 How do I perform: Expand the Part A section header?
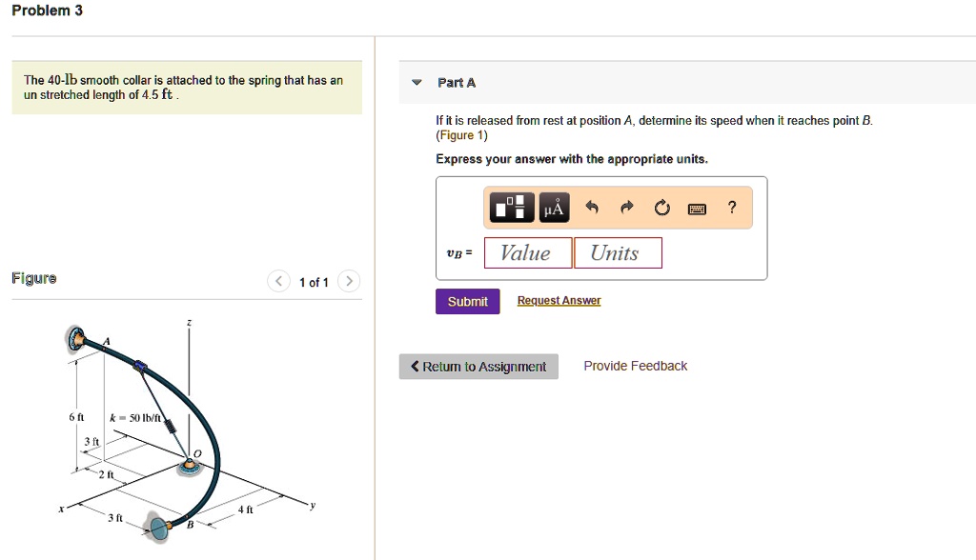pos(457,82)
